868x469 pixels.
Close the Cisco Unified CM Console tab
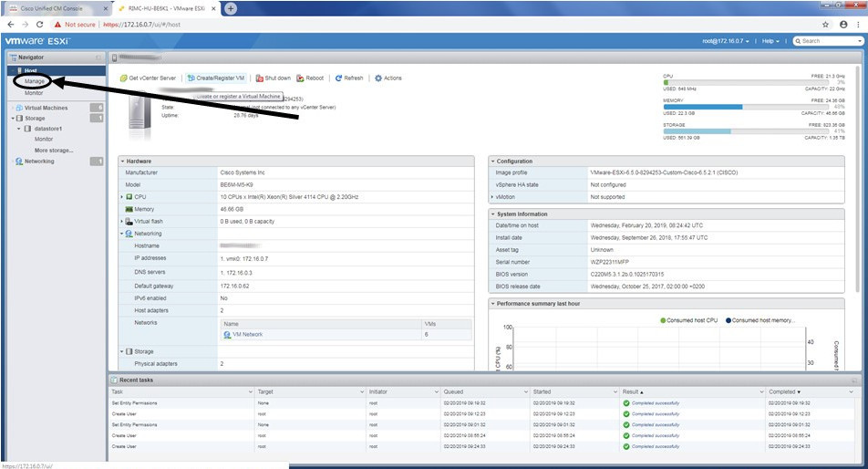point(105,9)
